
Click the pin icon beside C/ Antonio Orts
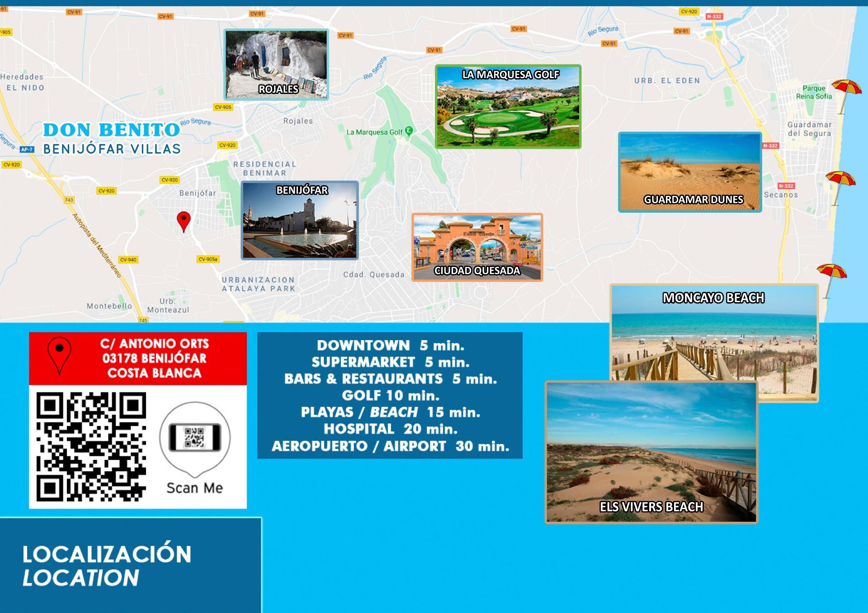59,356
